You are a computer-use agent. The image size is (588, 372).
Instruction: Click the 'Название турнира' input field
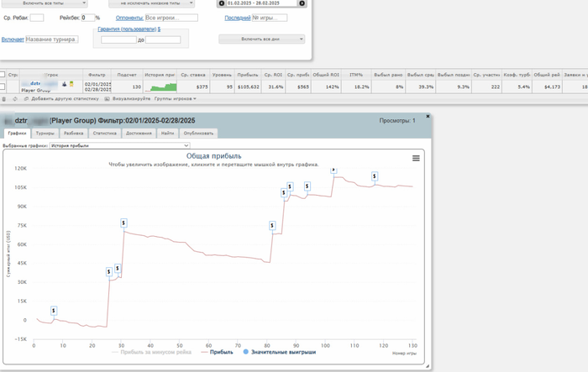[52, 39]
